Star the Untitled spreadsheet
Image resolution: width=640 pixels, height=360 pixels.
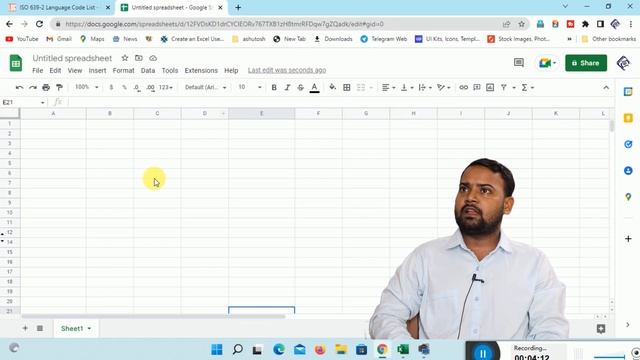[x=125, y=58]
